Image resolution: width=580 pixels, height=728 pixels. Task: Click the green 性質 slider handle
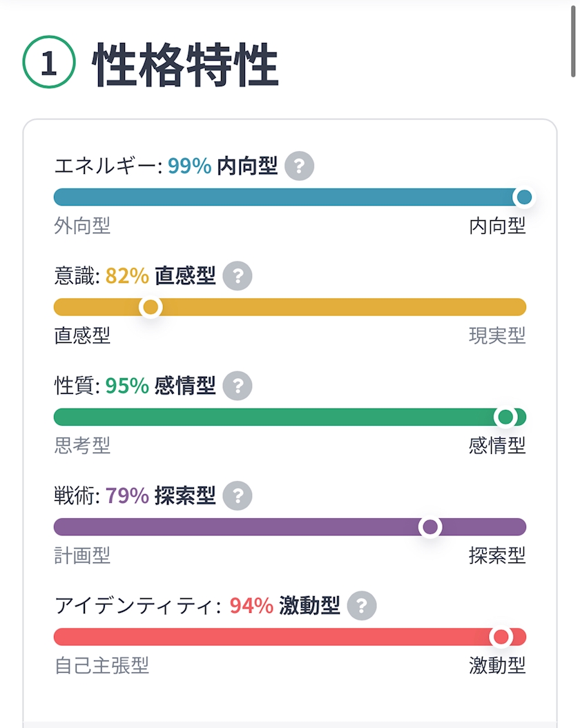(x=505, y=417)
